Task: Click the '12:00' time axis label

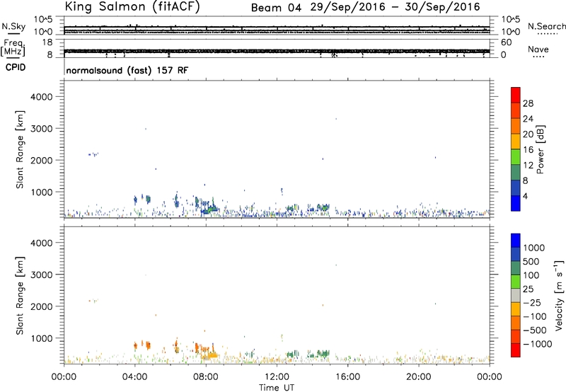Action: point(277,377)
